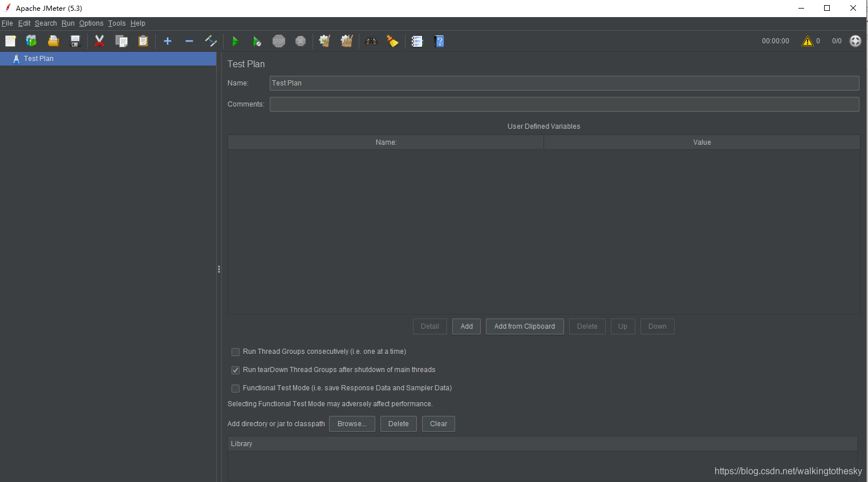868x482 pixels.
Task: Collapse all nodes with minus icon
Action: 189,41
